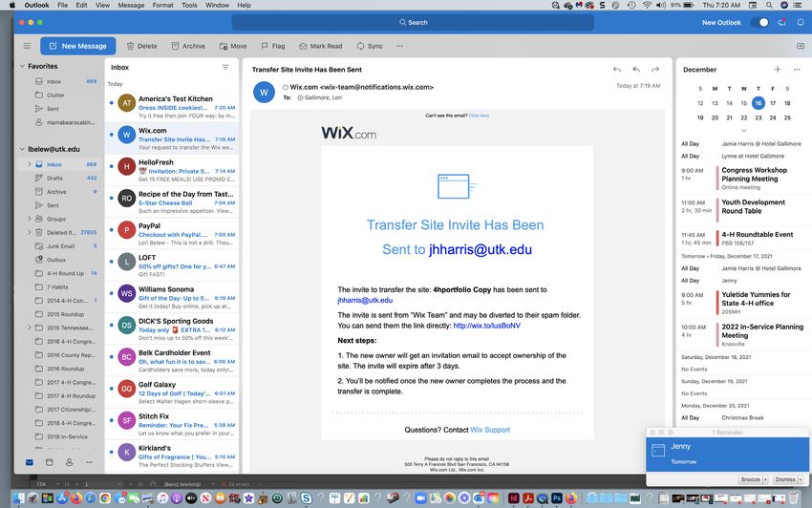
Task: Open Spotlight search in the menu bar
Action: click(x=769, y=5)
